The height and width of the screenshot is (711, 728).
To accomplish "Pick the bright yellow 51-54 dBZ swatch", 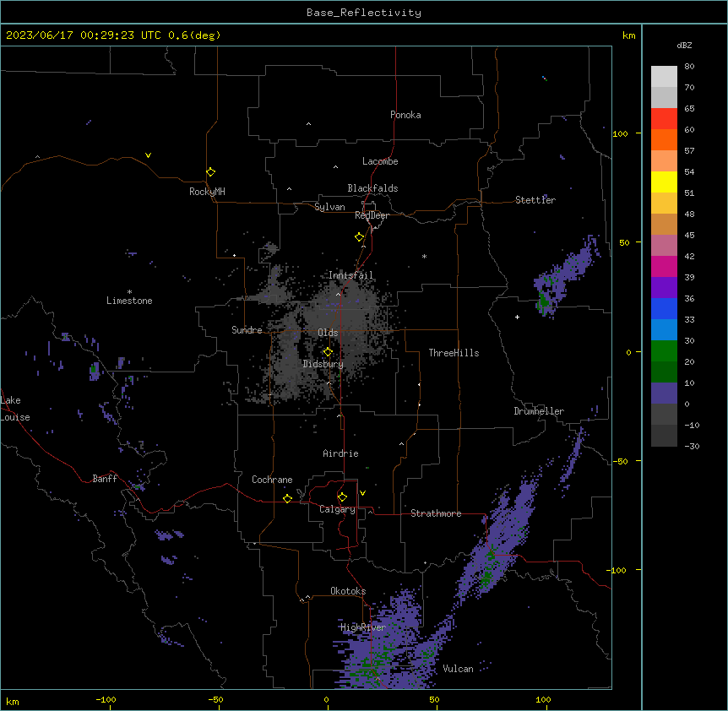I will pos(664,182).
